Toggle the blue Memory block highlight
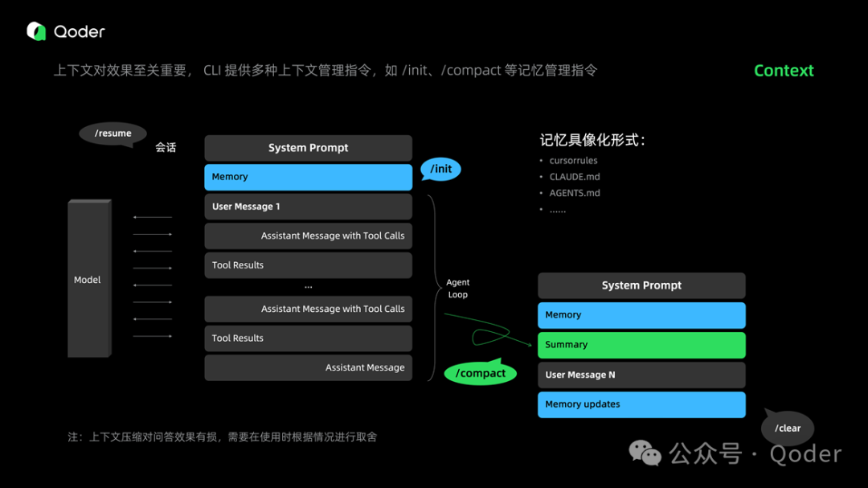This screenshot has width=868, height=488. point(308,177)
